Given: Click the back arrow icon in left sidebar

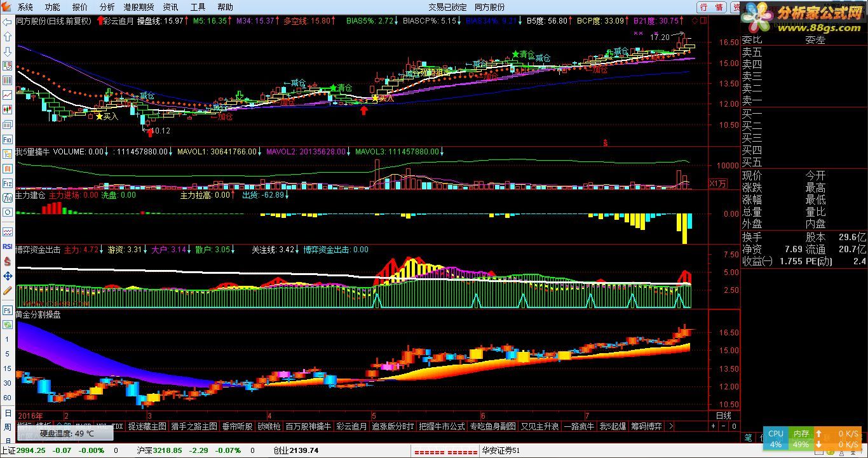Looking at the screenshot, I should [x=8, y=22].
